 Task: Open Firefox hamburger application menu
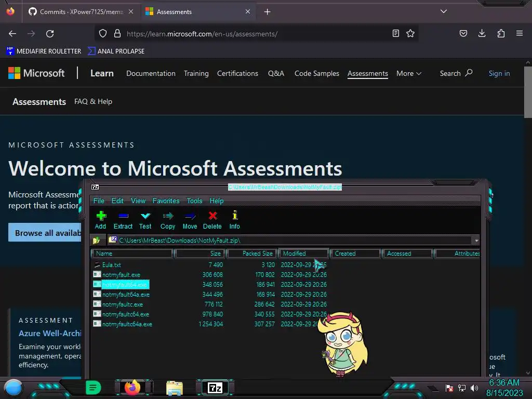pyautogui.click(x=520, y=33)
